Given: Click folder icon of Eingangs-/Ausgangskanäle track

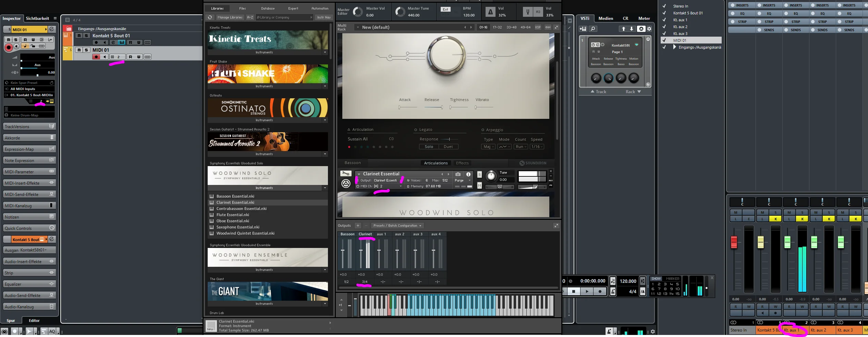Looking at the screenshot, I should [x=69, y=29].
